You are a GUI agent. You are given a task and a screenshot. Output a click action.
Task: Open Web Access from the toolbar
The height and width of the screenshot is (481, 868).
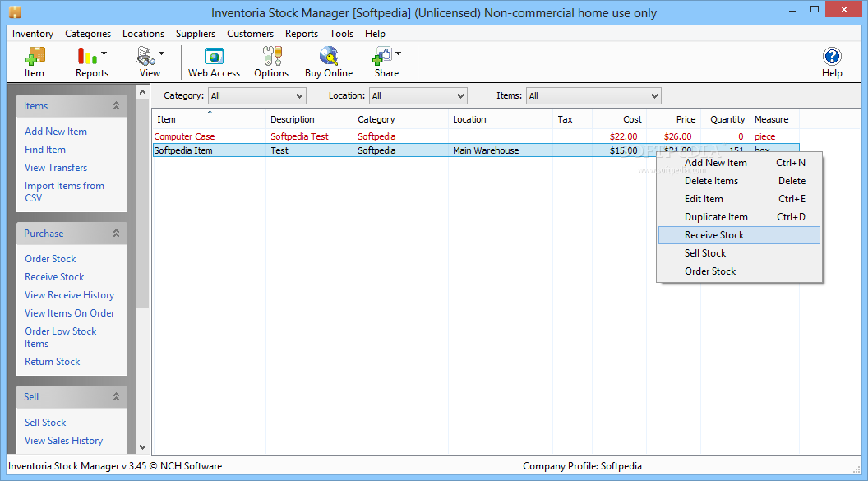click(215, 62)
